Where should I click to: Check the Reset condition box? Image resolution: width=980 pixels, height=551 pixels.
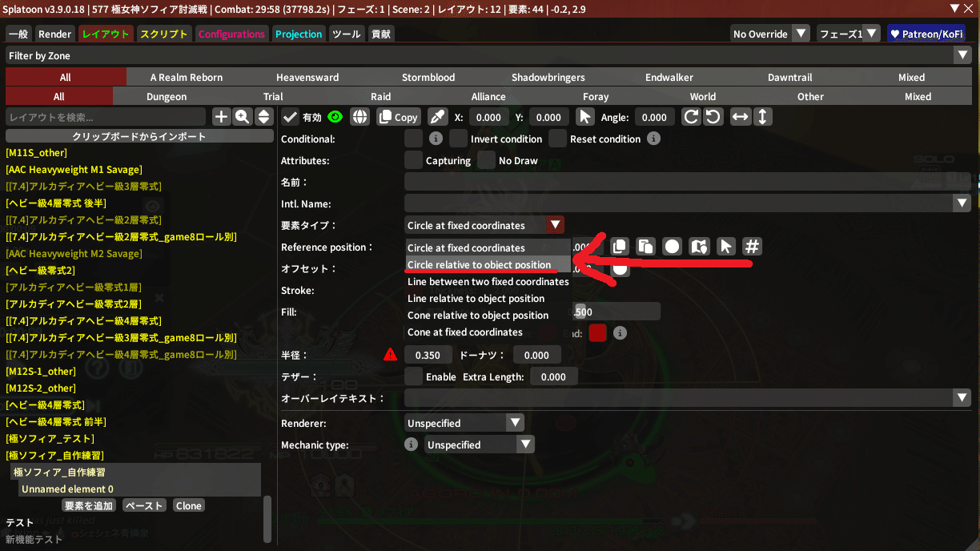point(557,139)
